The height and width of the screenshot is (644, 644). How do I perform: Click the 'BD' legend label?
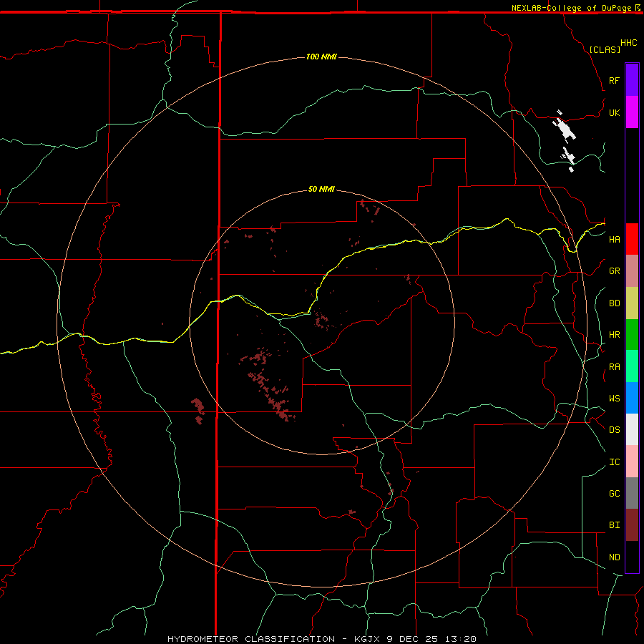coord(614,303)
